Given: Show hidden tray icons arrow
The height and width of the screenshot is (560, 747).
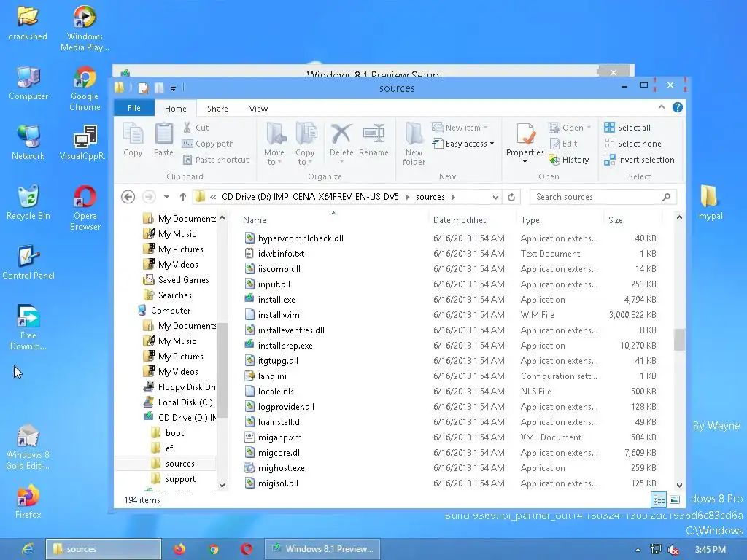Looking at the screenshot, I should point(638,550).
